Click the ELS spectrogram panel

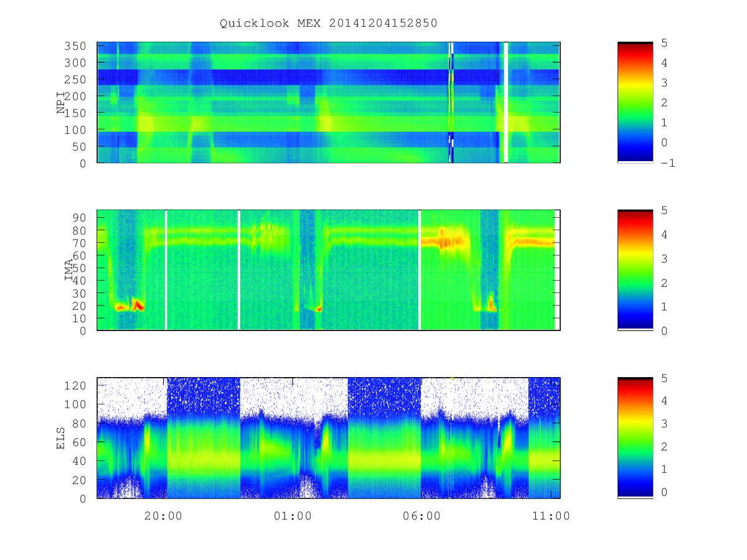point(329,438)
